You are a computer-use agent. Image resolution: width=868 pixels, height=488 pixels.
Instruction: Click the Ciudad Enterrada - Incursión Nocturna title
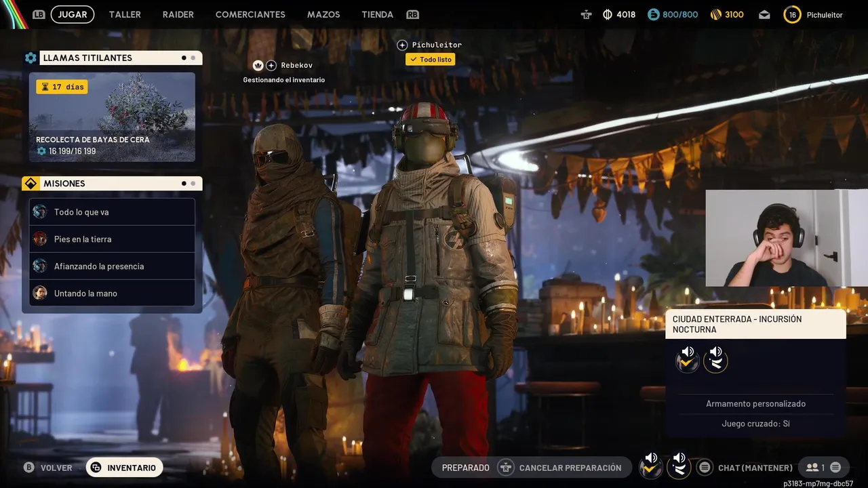(x=737, y=324)
